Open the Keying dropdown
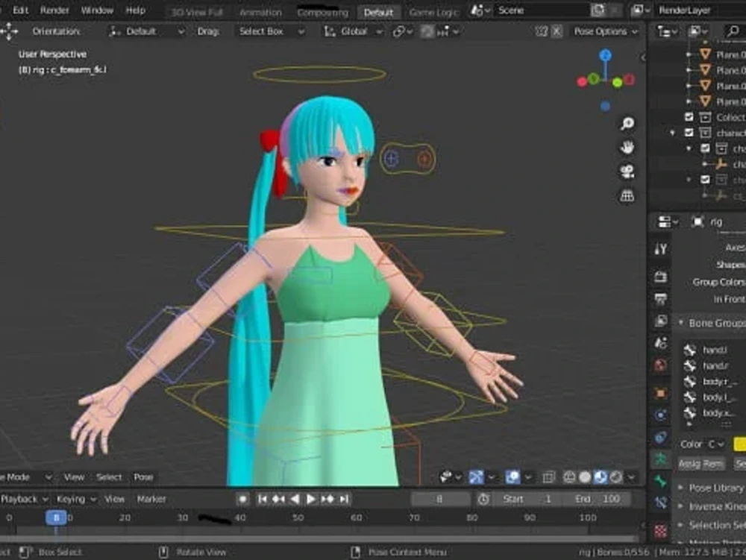 click(76, 499)
